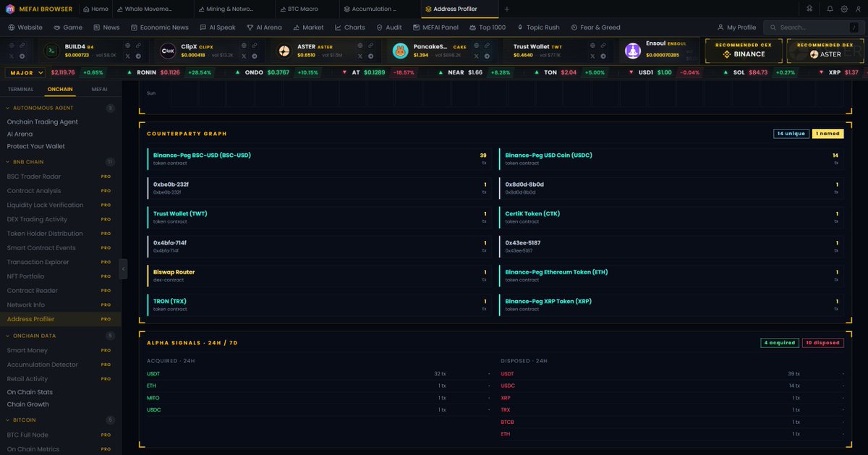Focus the Search input field
Viewport: 868px width, 455px height.
coord(812,27)
